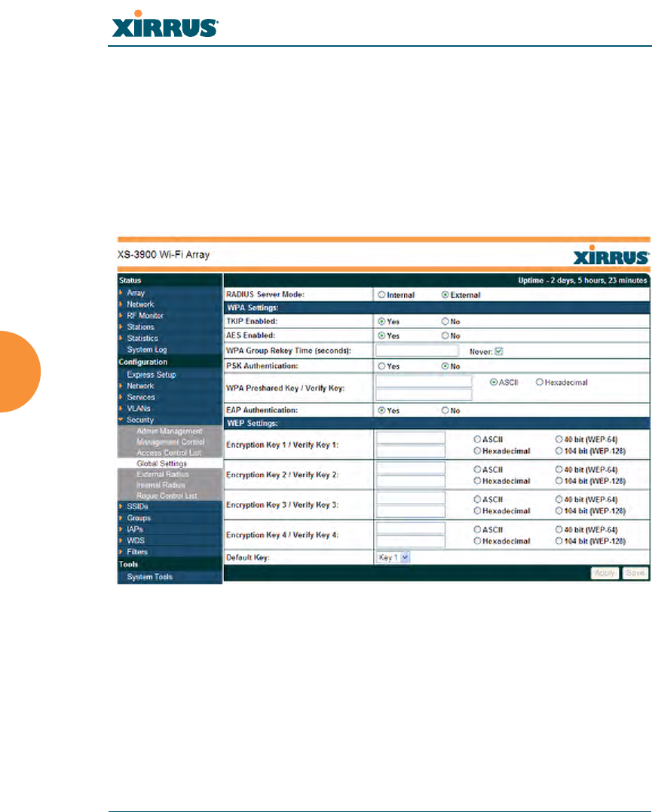Open Internal Radius settings
This screenshot has height=812, width=652.
pos(161,486)
